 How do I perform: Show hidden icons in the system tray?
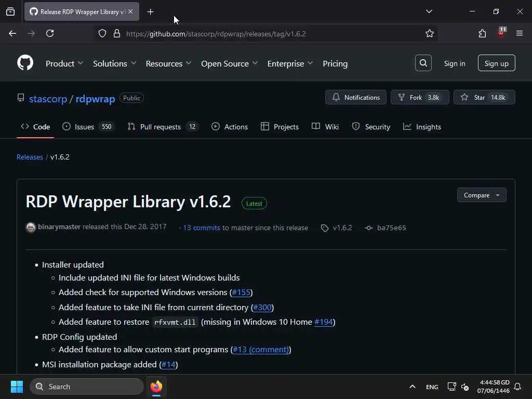(412, 387)
